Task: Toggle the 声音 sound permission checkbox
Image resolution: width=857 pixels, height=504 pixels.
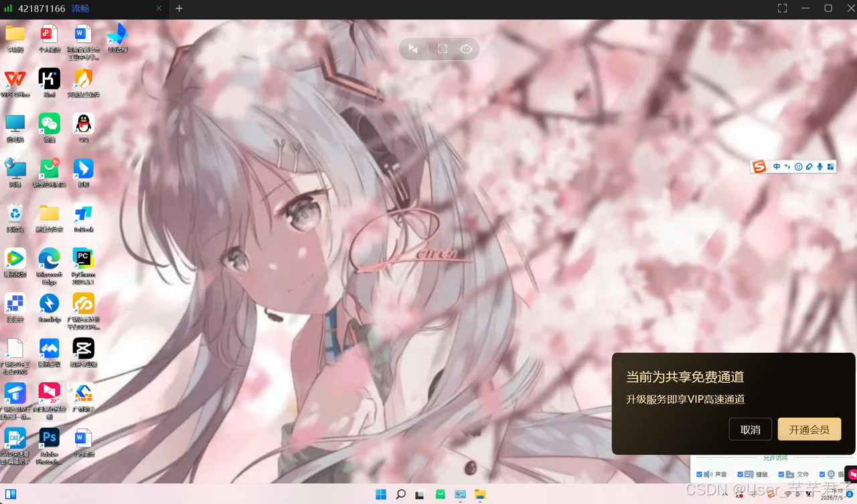Action: point(699,475)
